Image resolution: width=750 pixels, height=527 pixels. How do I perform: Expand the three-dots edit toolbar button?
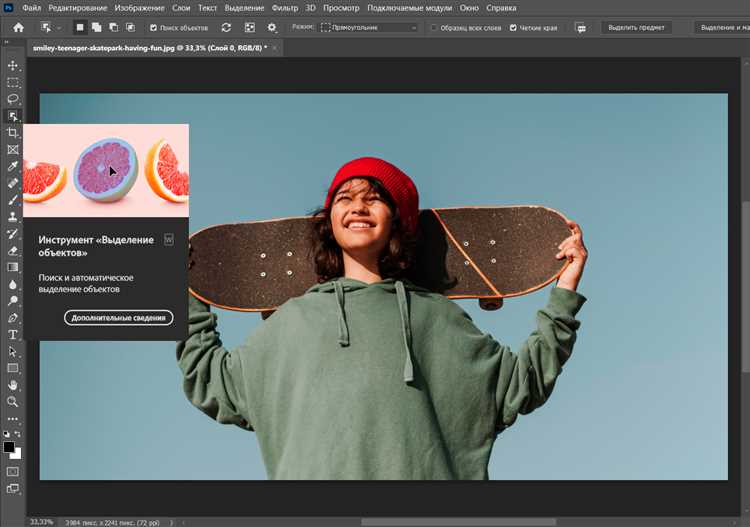point(13,419)
